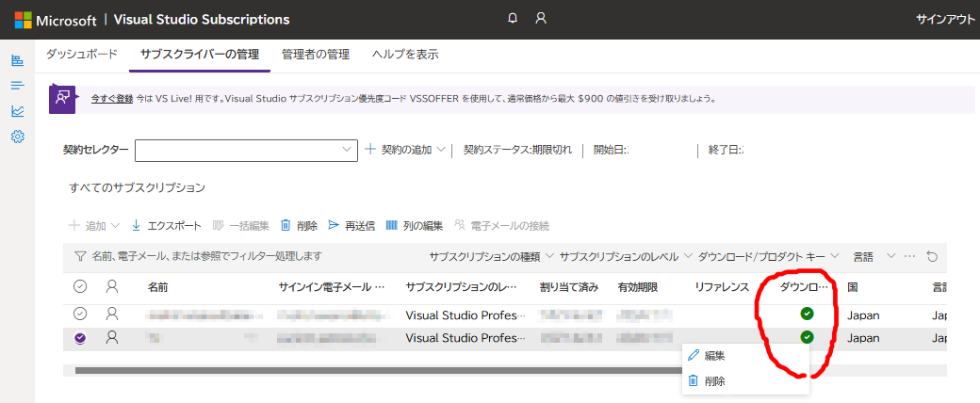Switch to the ダッシュボード tab
Image resolution: width=980 pixels, height=403 pixels.
pos(81,55)
